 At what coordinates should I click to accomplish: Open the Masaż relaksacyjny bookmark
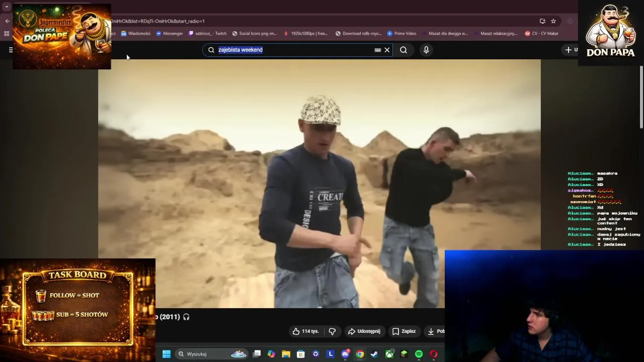click(495, 34)
